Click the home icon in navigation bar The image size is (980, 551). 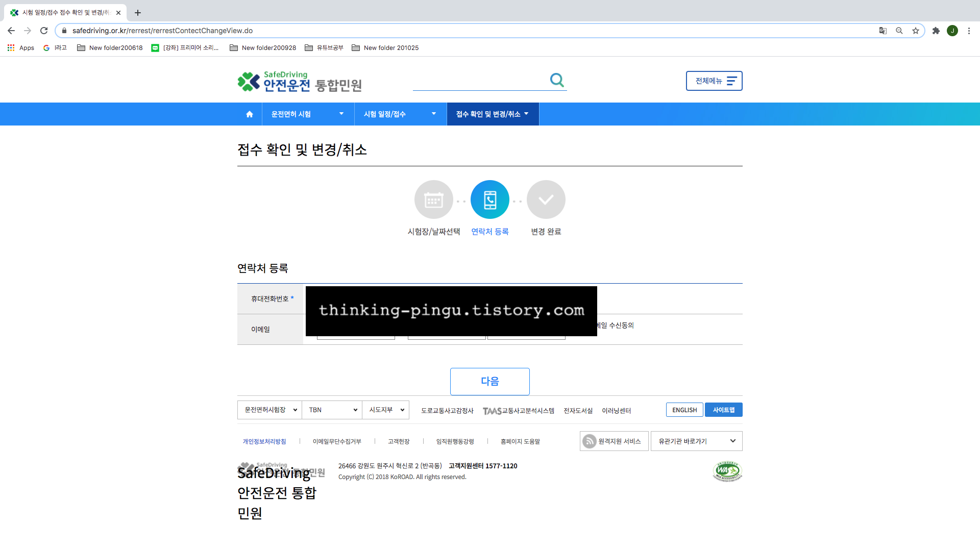point(249,114)
